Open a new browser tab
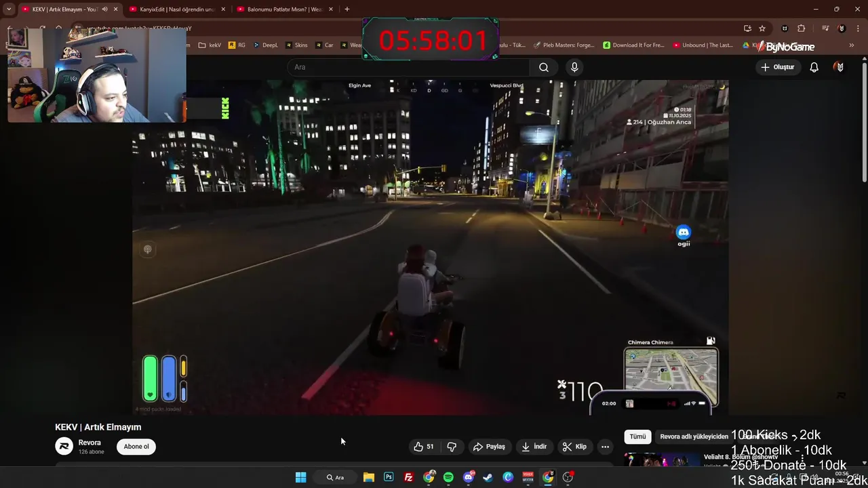 pyautogui.click(x=347, y=9)
